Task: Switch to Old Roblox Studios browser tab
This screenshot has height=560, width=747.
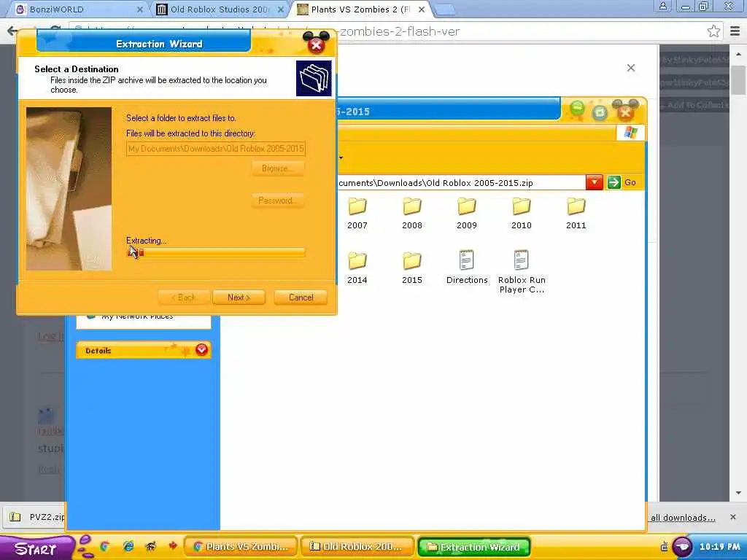Action: [x=219, y=9]
